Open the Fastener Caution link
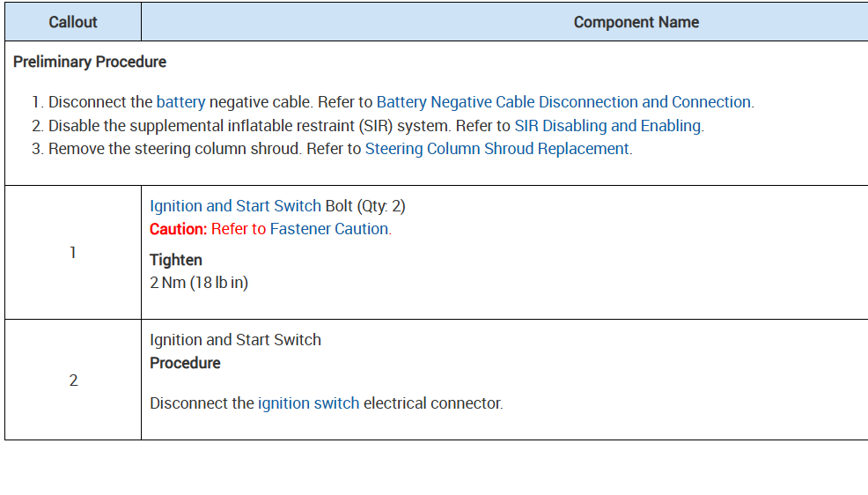Image resolution: width=868 pixels, height=495 pixels. (330, 229)
